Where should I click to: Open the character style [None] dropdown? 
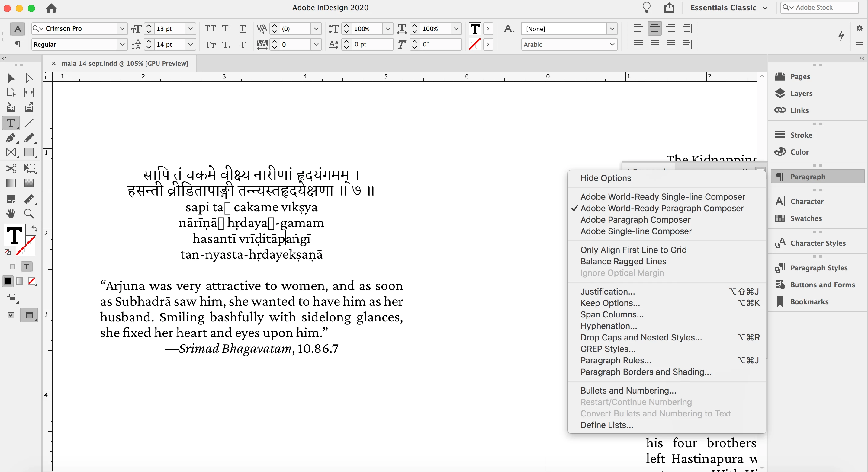[x=612, y=29]
